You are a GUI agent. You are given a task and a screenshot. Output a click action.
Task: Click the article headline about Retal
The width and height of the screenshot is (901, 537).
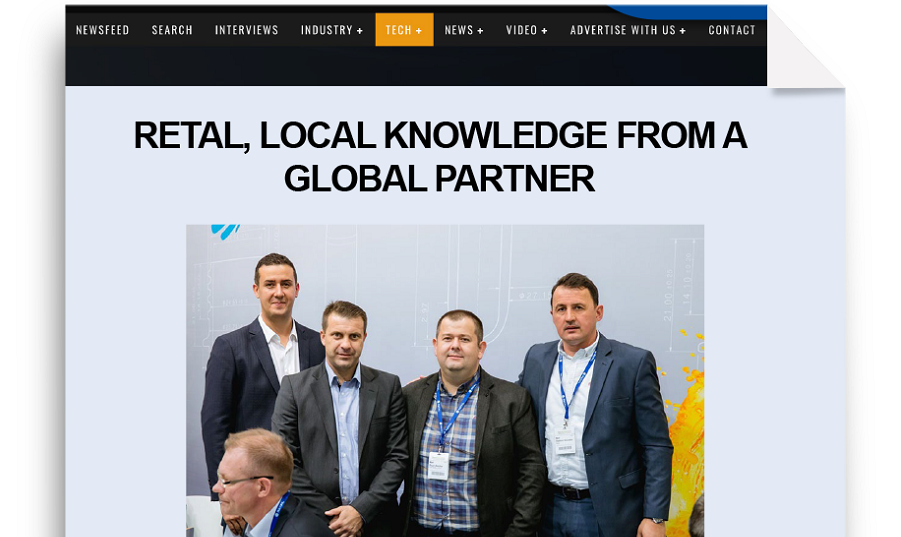pyautogui.click(x=440, y=157)
